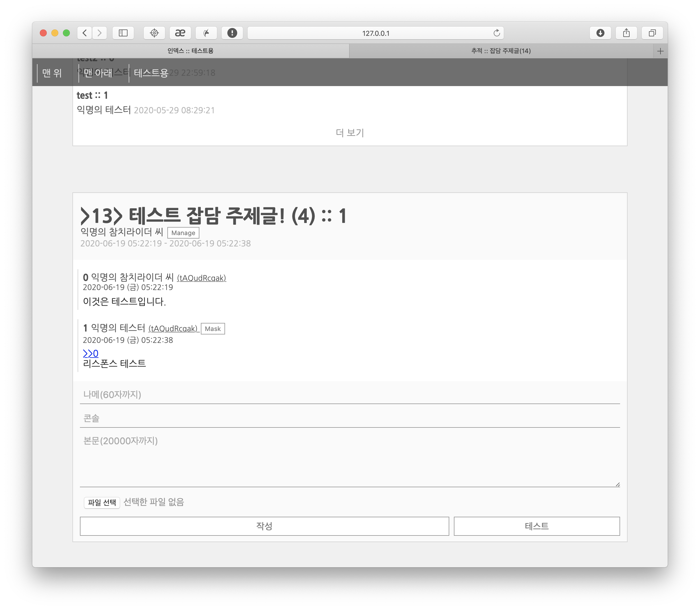Submit the post with 작성 button
This screenshot has height=610, width=700.
click(x=264, y=526)
